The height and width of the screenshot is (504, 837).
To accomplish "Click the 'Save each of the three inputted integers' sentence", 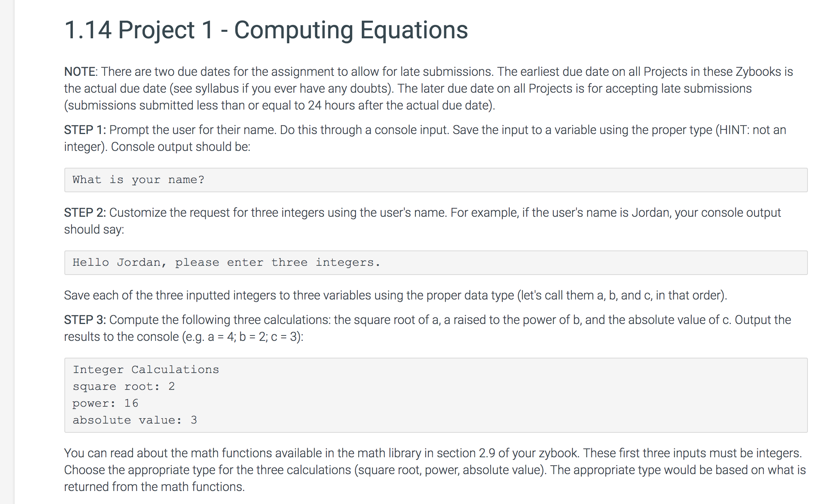I will (396, 295).
